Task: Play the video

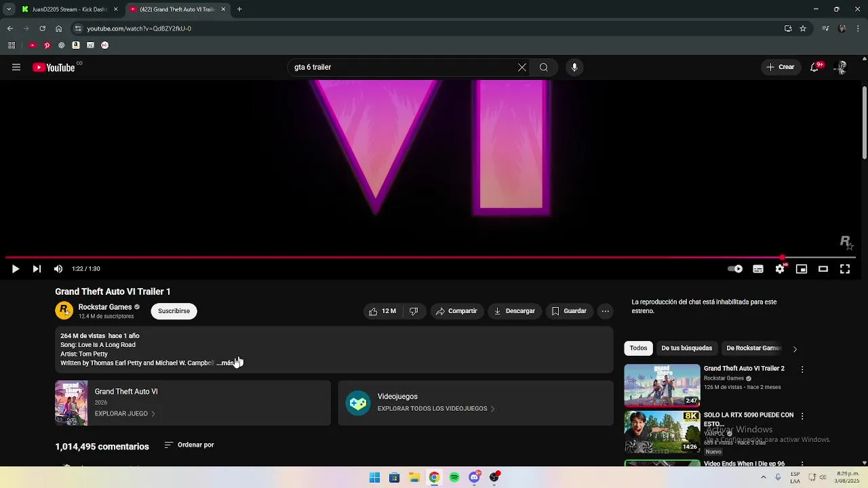Action: tap(15, 269)
